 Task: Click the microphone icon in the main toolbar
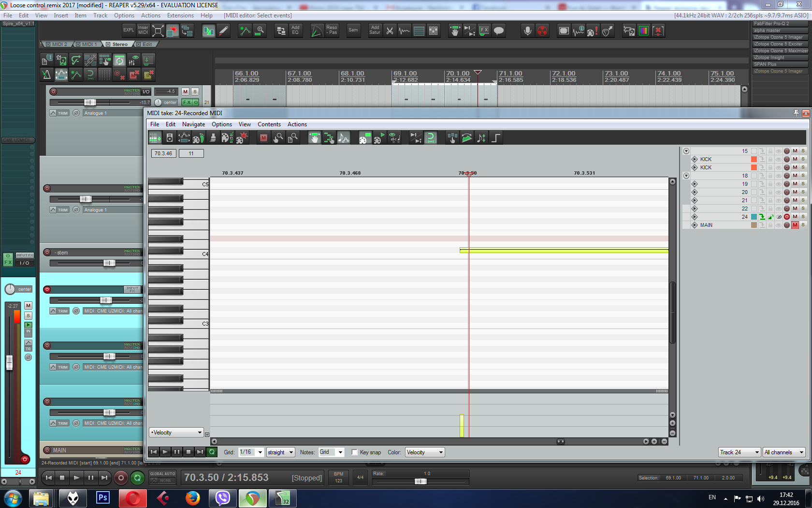point(528,31)
